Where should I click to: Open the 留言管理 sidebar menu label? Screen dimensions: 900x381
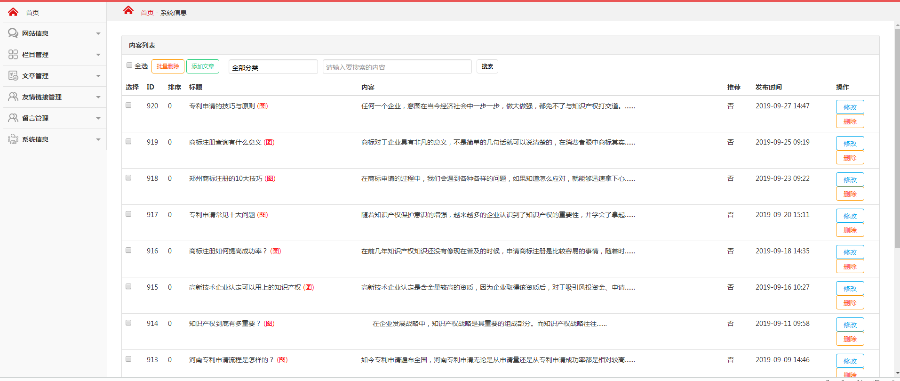[x=35, y=118]
